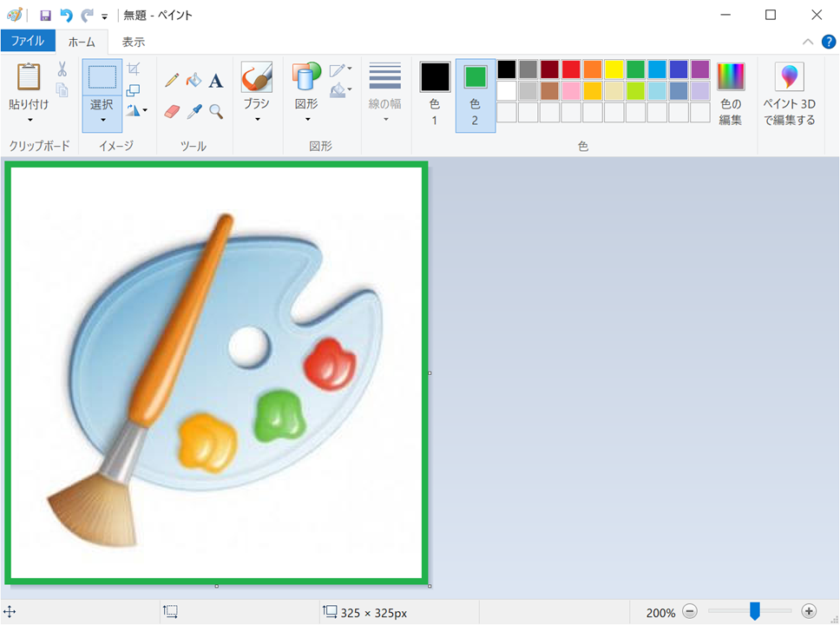840x625 pixels.
Task: Select the Eraser tool
Action: [172, 111]
